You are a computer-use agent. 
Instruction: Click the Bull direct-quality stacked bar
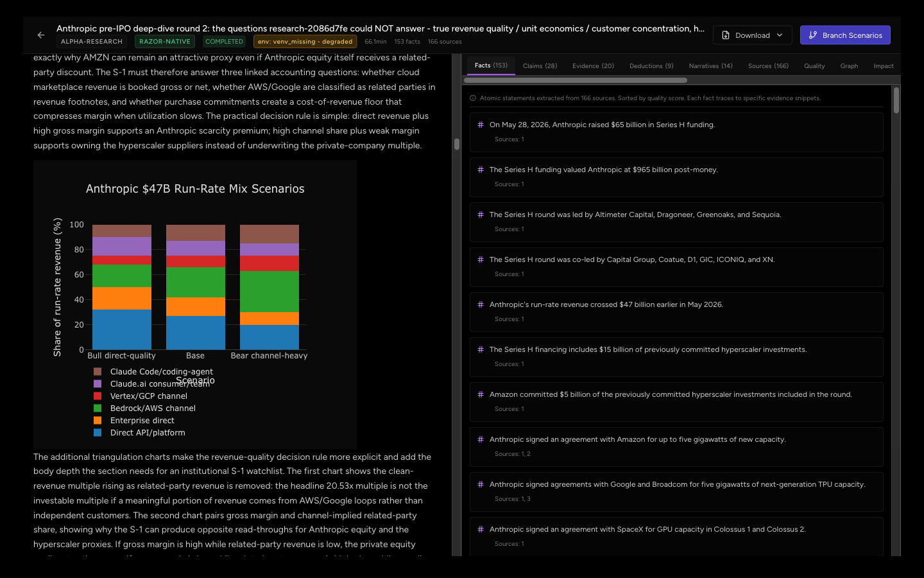(x=122, y=287)
